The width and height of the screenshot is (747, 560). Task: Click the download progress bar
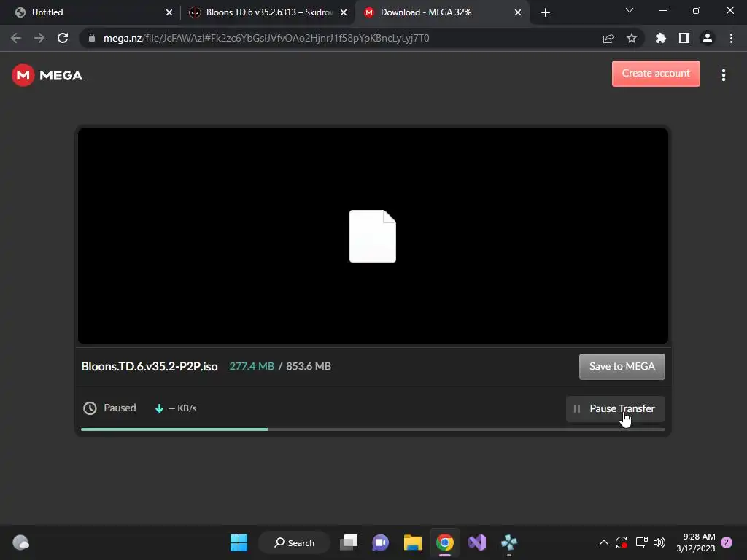373,429
